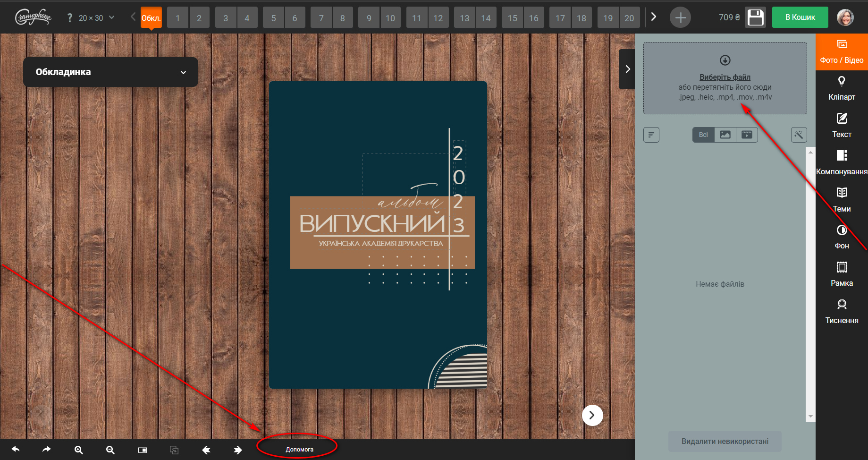This screenshot has width=868, height=460.
Task: Click the undo arrow in bottom toolbar
Action: (x=16, y=450)
